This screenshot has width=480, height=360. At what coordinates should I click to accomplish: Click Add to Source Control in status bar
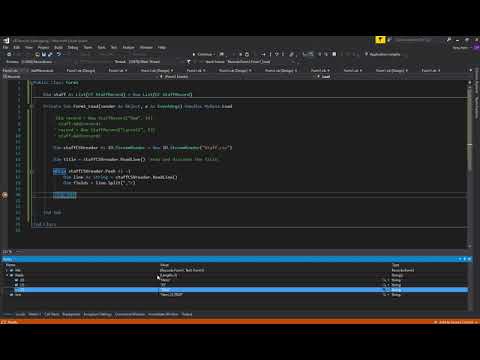pyautogui.click(x=456, y=322)
